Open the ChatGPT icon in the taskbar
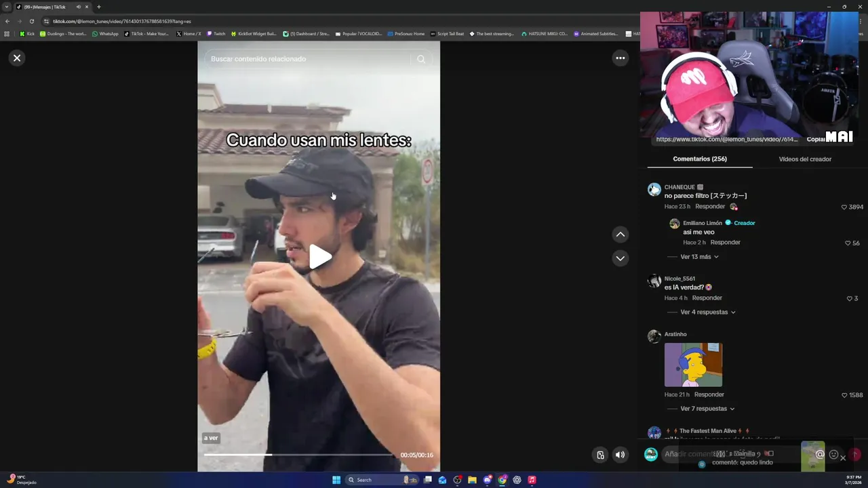 click(x=517, y=480)
